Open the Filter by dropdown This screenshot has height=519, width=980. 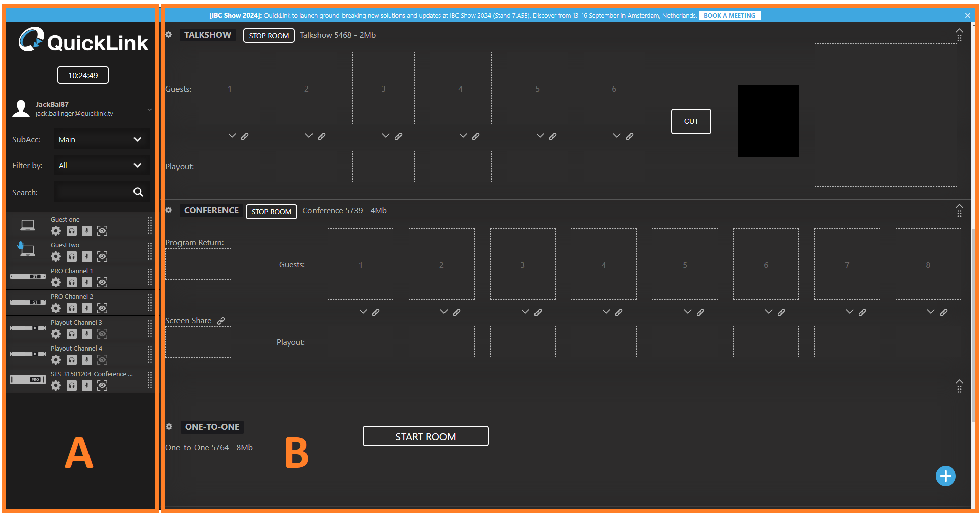[101, 166]
